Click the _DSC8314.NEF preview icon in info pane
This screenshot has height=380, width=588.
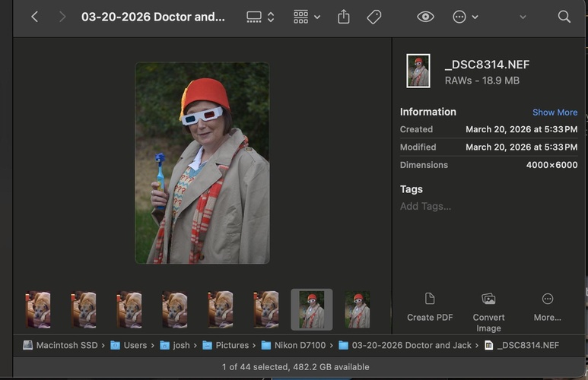[x=418, y=71]
